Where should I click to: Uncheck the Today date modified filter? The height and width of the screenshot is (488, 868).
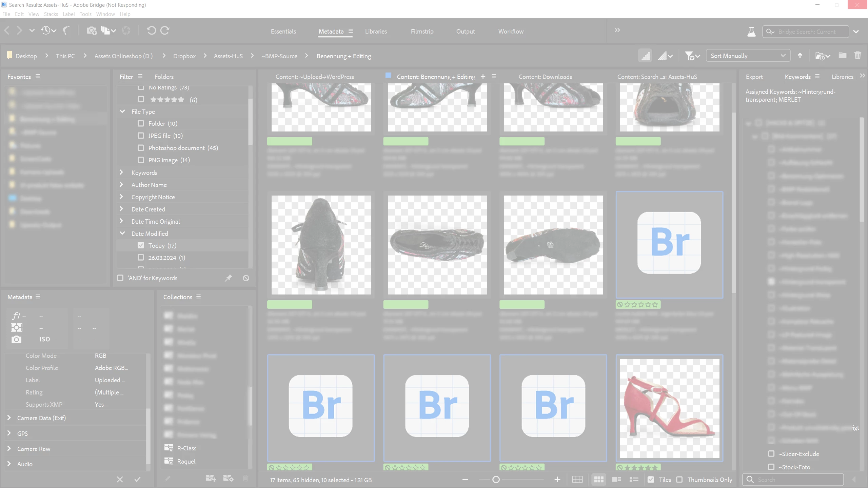(x=141, y=245)
